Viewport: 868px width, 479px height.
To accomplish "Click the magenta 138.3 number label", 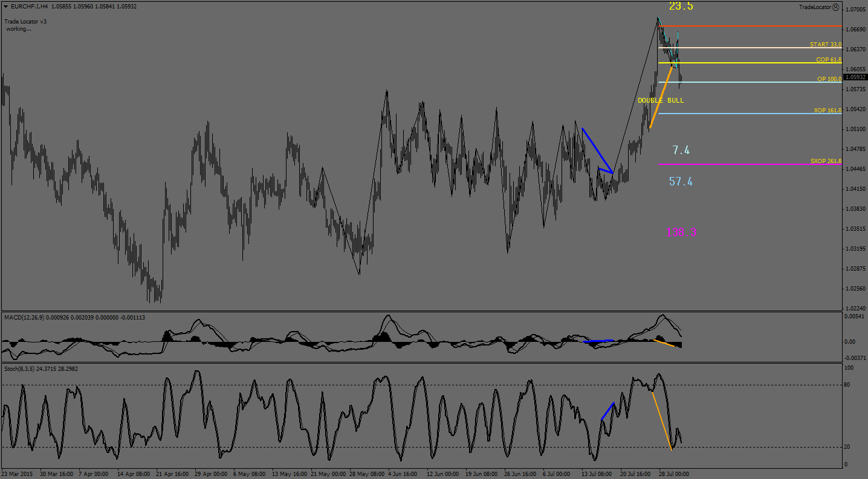I will tap(681, 232).
